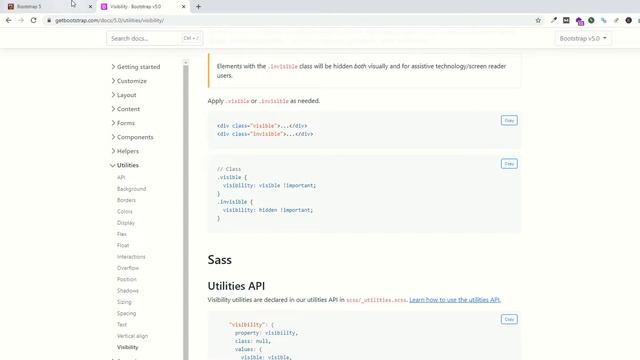
Task: Collapse the Utilities section
Action: point(124,165)
